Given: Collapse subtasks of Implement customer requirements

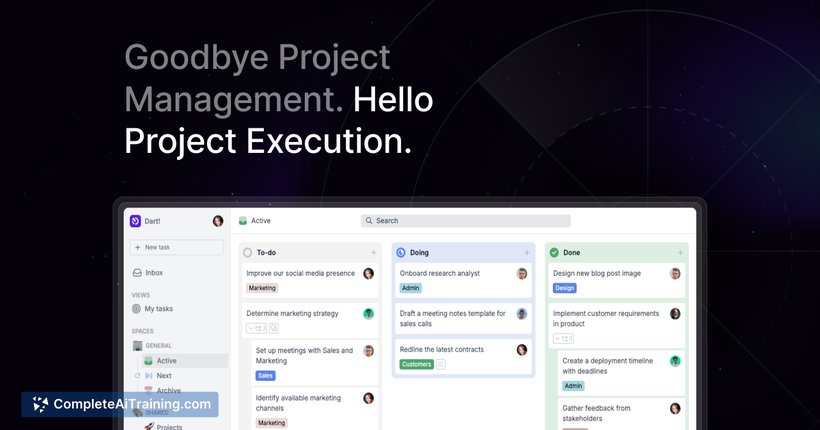Looking at the screenshot, I should click(563, 339).
